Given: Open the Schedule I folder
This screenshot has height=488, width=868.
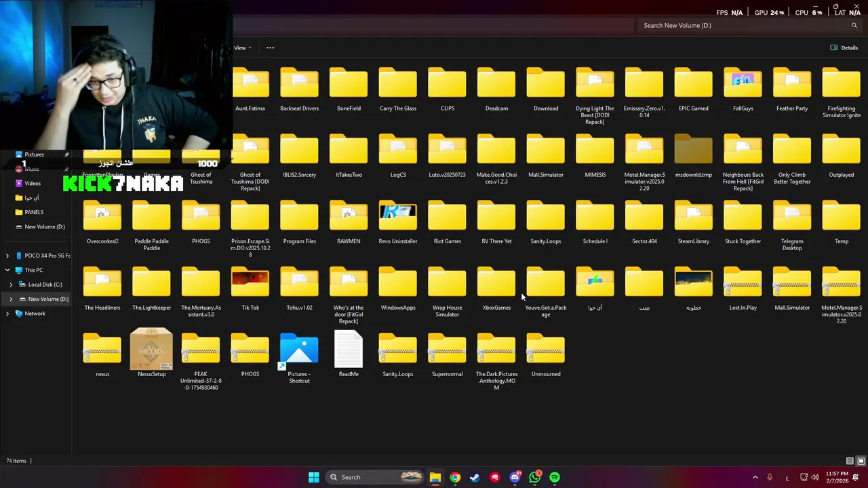Looking at the screenshot, I should coord(595,222).
